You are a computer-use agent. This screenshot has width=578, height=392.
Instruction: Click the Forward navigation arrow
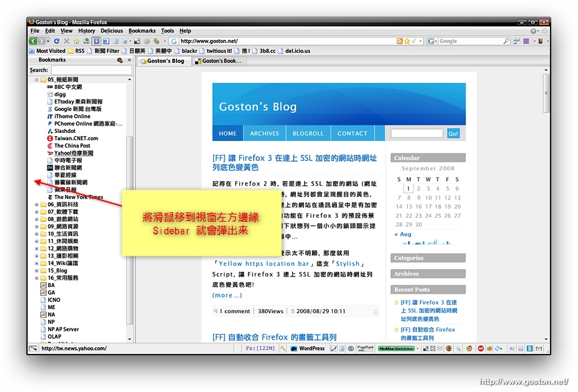click(x=41, y=41)
